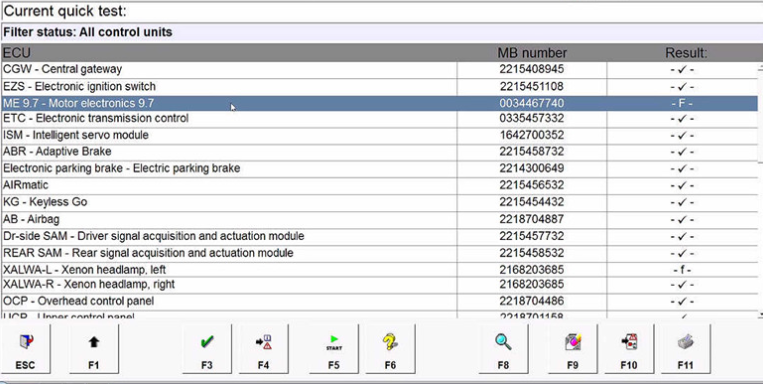Select the AIRmatic control unit row
The height and width of the screenshot is (384, 763).
tap(380, 185)
